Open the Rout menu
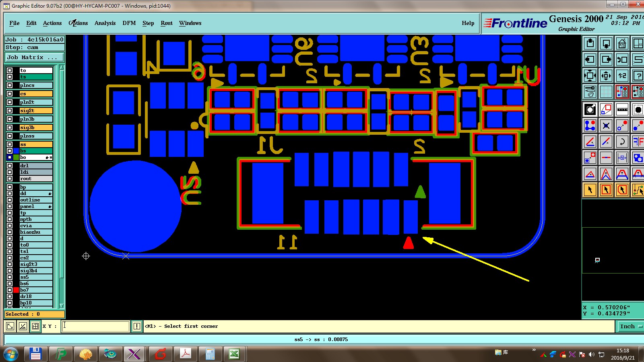This screenshot has width=644, height=362. click(x=167, y=23)
